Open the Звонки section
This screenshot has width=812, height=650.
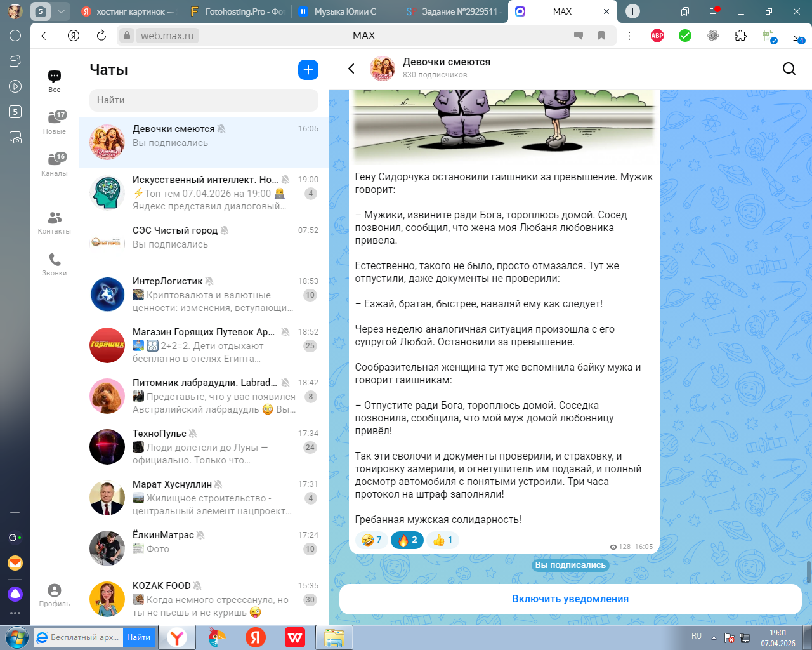(x=55, y=265)
